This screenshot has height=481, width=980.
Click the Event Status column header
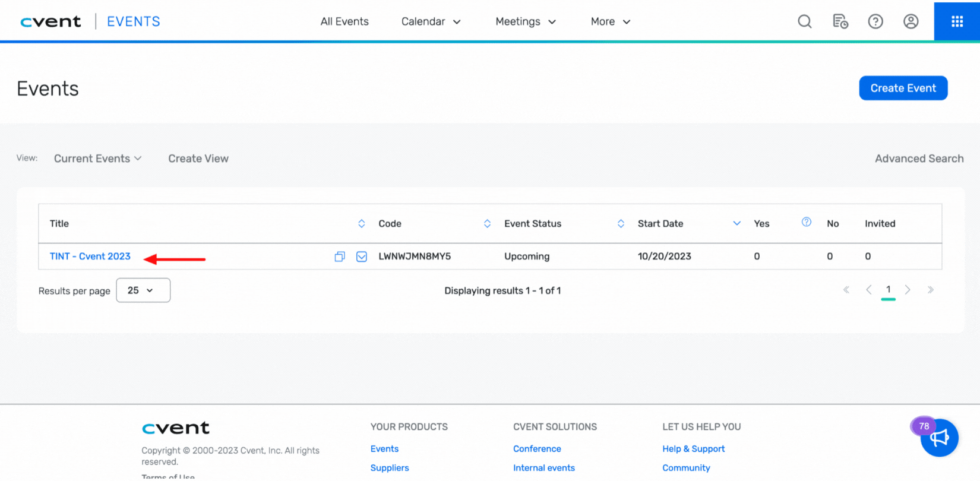pyautogui.click(x=533, y=224)
